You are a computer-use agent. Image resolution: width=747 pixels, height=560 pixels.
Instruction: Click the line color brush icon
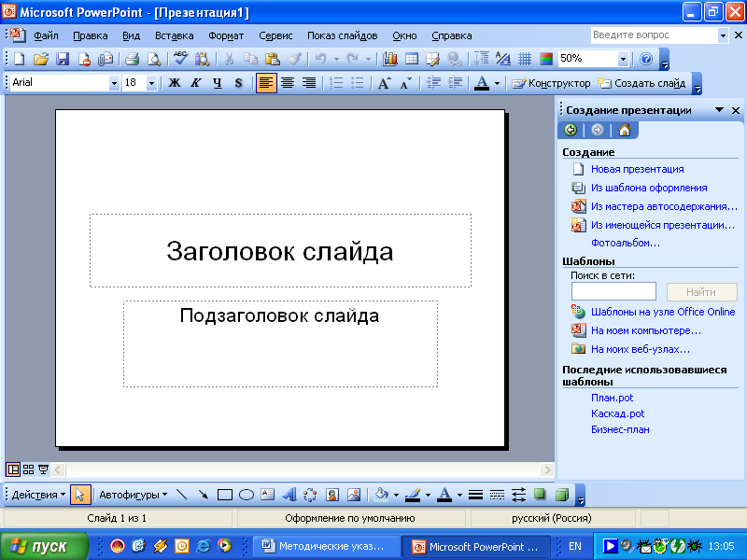click(x=413, y=495)
